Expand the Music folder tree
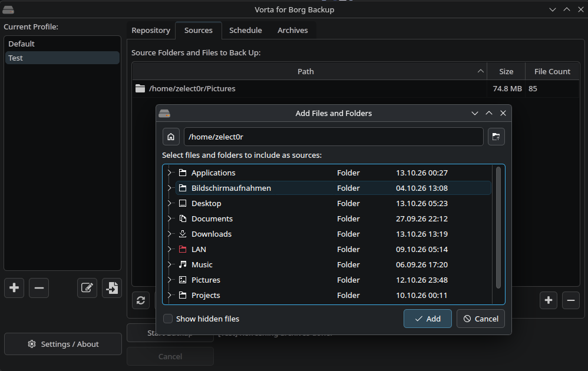Image resolution: width=588 pixels, height=371 pixels. [x=169, y=265]
